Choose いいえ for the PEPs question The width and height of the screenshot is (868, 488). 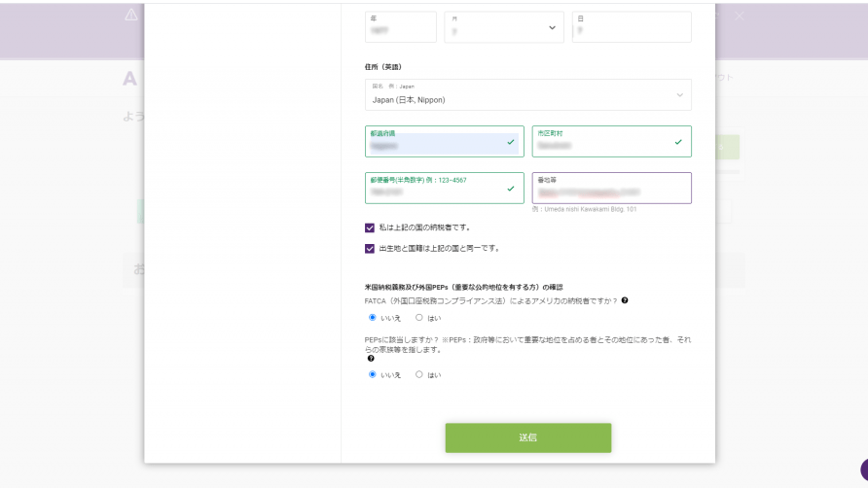click(x=373, y=374)
